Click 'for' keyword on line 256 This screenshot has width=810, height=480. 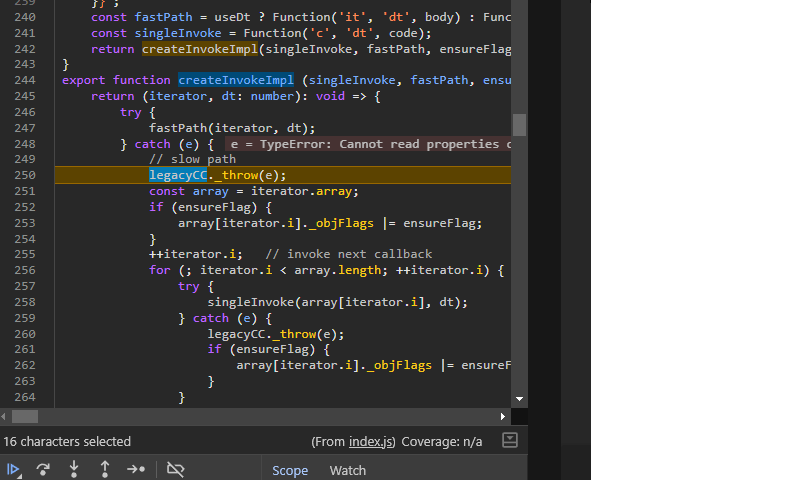[160, 270]
